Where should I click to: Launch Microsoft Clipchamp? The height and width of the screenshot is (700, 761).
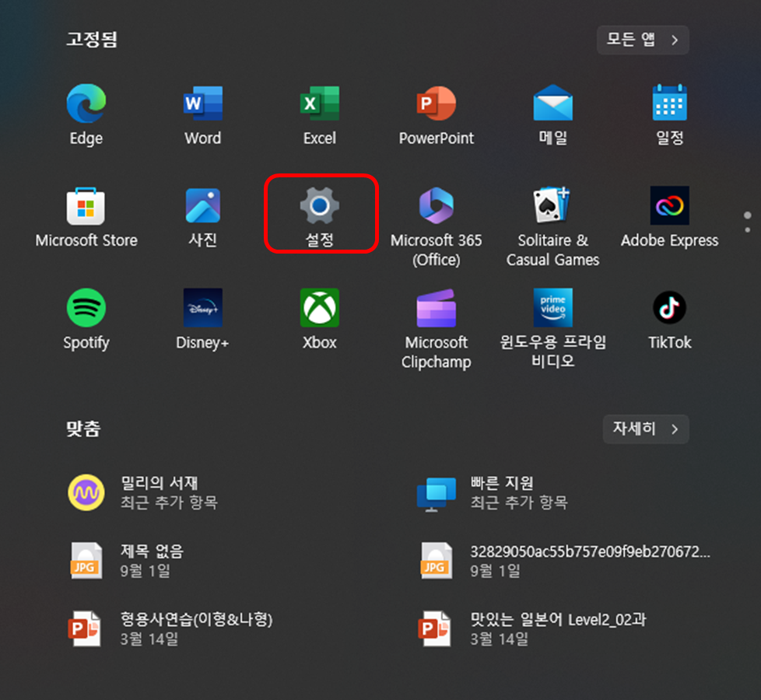(x=436, y=308)
